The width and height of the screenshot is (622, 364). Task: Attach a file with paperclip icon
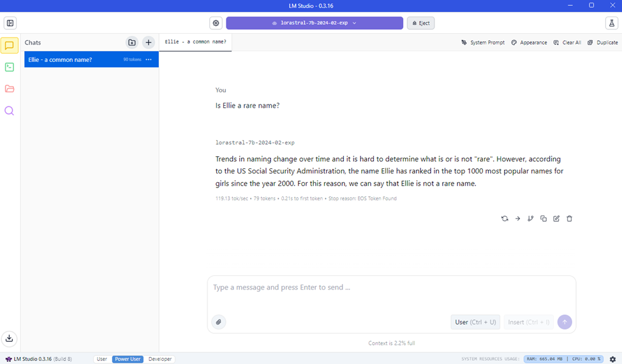(x=218, y=322)
